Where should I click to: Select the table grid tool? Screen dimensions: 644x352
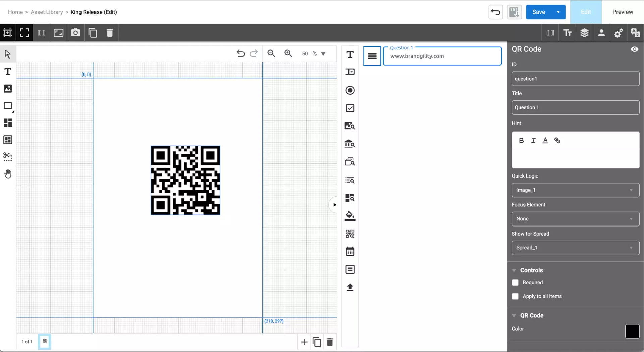click(x=8, y=140)
